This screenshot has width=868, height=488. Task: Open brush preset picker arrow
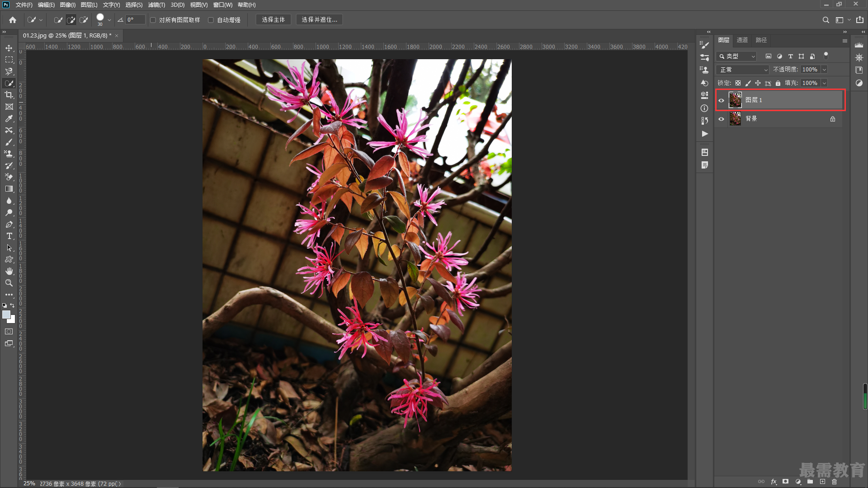click(x=109, y=20)
